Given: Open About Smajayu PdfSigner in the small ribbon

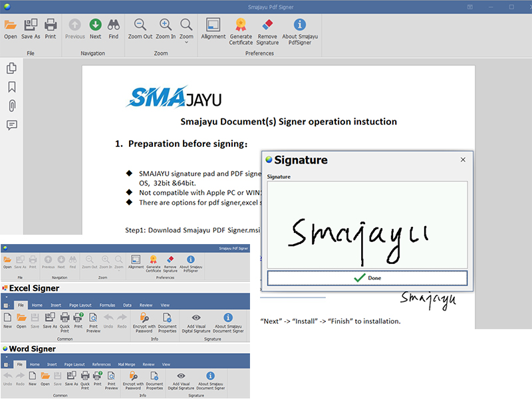Looking at the screenshot, I should click(191, 263).
